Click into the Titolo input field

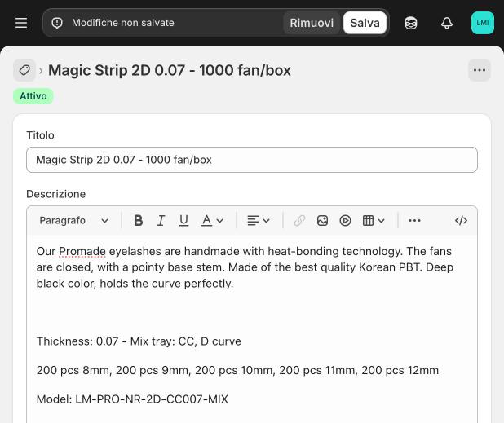252,160
